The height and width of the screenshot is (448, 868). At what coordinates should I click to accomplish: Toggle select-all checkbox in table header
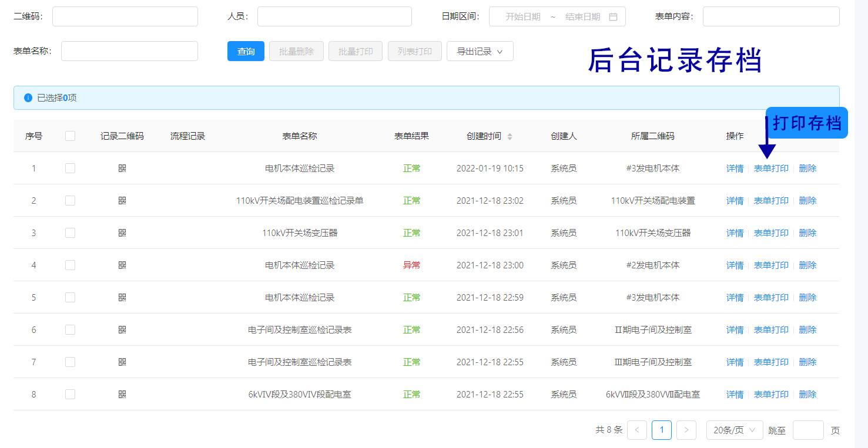(70, 136)
